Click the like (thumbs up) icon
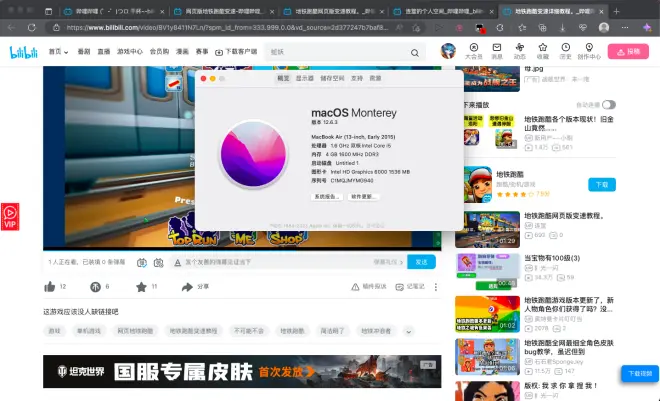Image resolution: width=660 pixels, height=401 pixels. tap(50, 286)
